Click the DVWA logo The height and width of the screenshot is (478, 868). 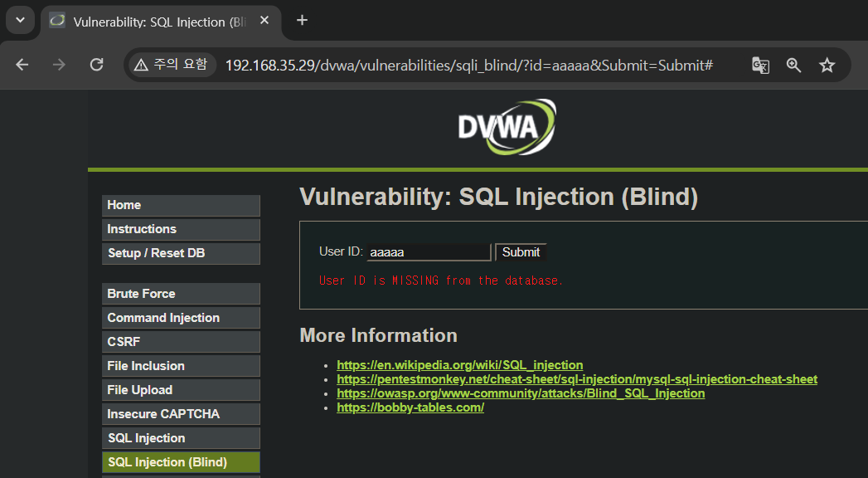[507, 127]
